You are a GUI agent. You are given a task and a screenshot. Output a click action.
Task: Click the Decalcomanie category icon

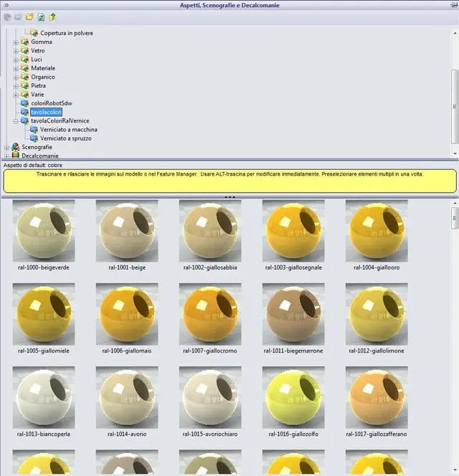pos(16,156)
